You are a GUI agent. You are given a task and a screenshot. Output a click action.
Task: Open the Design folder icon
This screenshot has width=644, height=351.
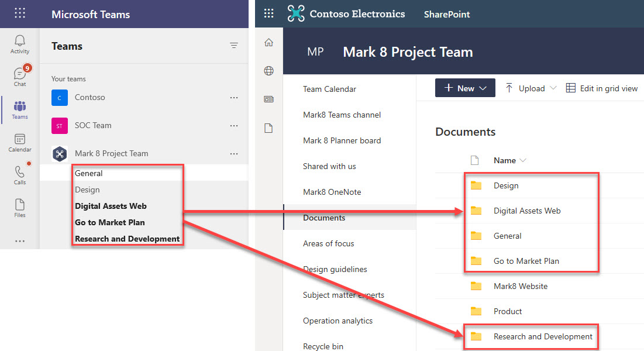[476, 185]
